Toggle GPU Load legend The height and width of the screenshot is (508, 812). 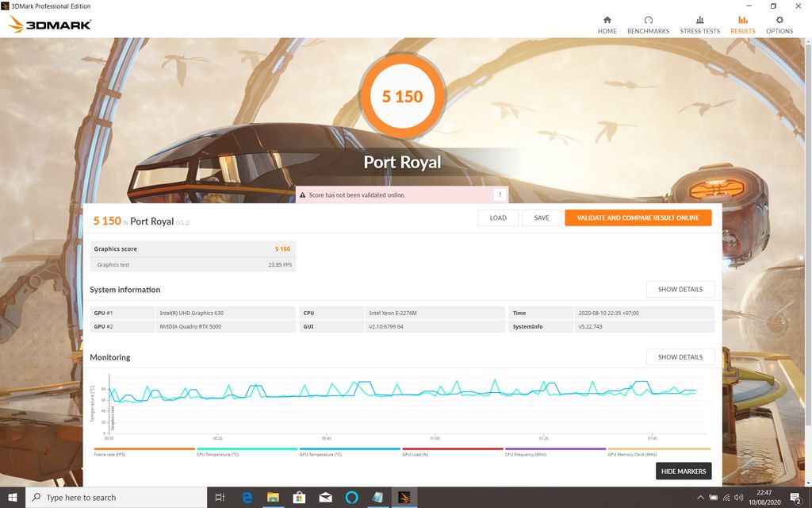point(453,452)
